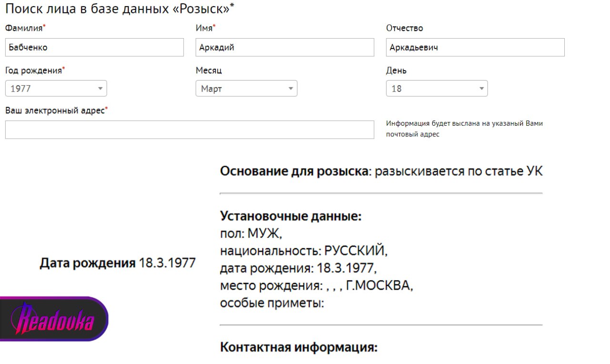Click the Год рождения label
610x364 pixels.
click(34, 71)
